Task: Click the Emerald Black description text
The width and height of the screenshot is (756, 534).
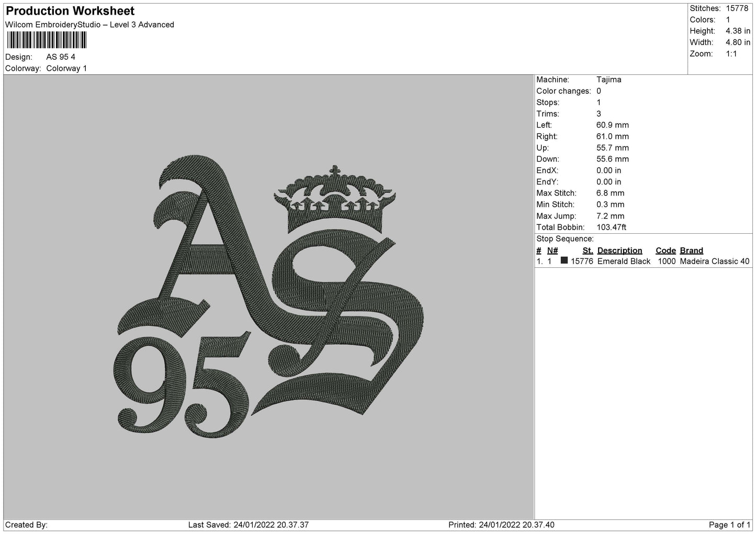Action: (x=624, y=262)
